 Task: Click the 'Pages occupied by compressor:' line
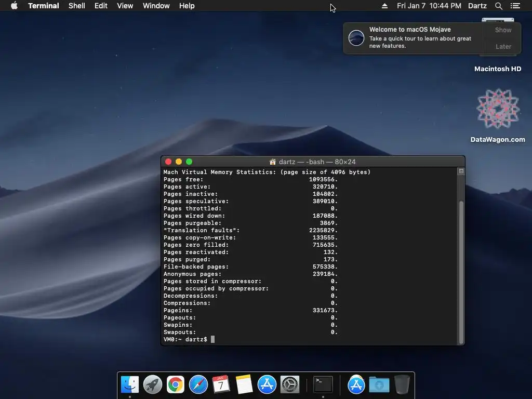click(250, 289)
